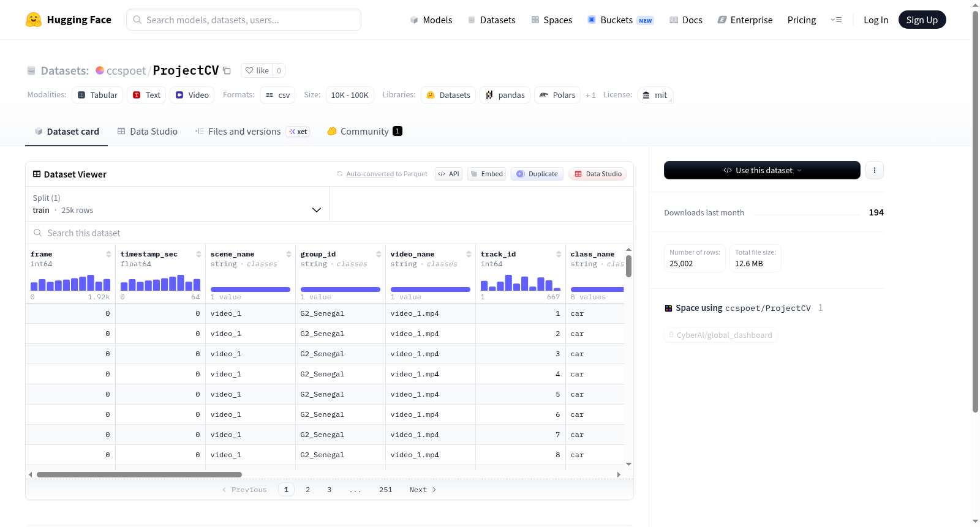The height and width of the screenshot is (527, 980).
Task: Open the three-dot options menu beside Use this dataset
Action: (x=875, y=170)
